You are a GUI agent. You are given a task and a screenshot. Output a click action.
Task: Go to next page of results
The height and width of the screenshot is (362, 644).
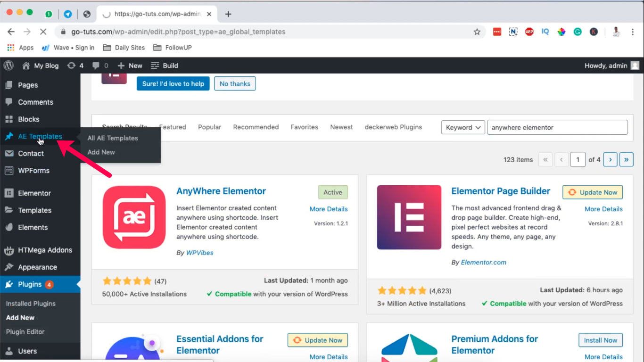click(x=610, y=160)
